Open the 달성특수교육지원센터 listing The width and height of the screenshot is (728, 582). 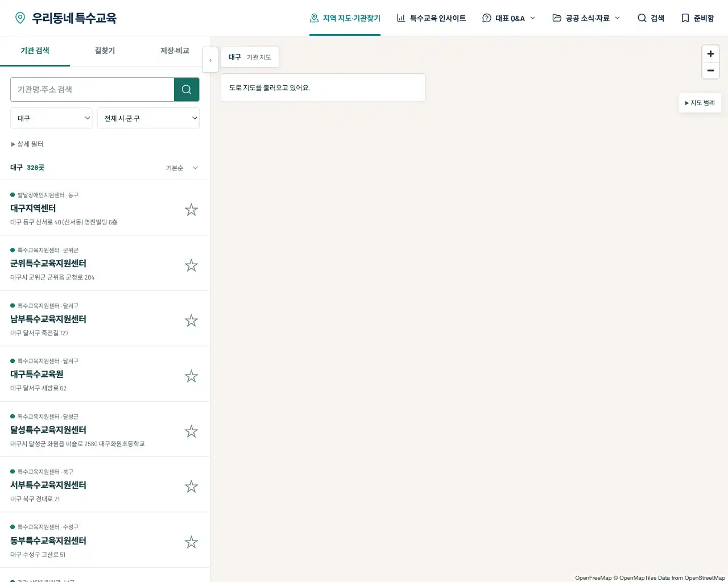pos(48,430)
